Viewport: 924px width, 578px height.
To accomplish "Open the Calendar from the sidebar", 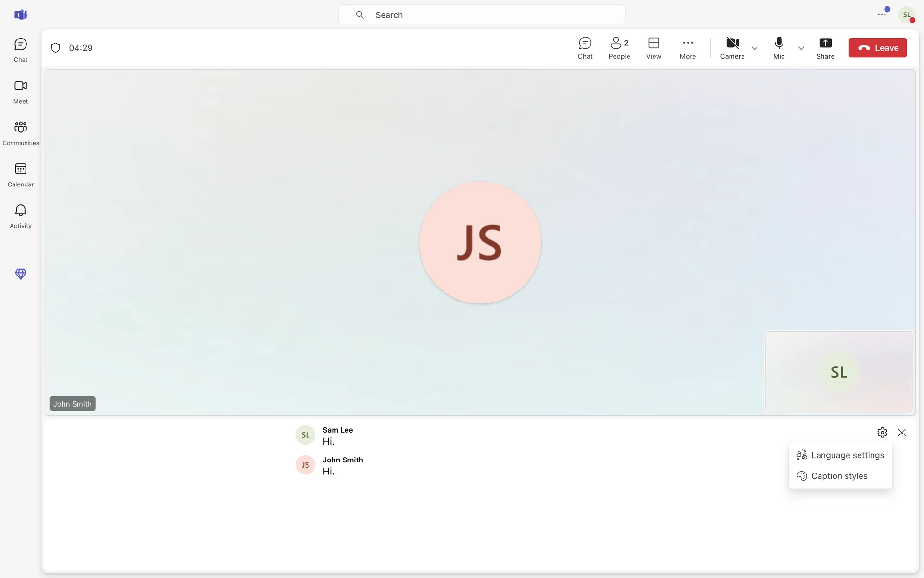I will (20, 174).
